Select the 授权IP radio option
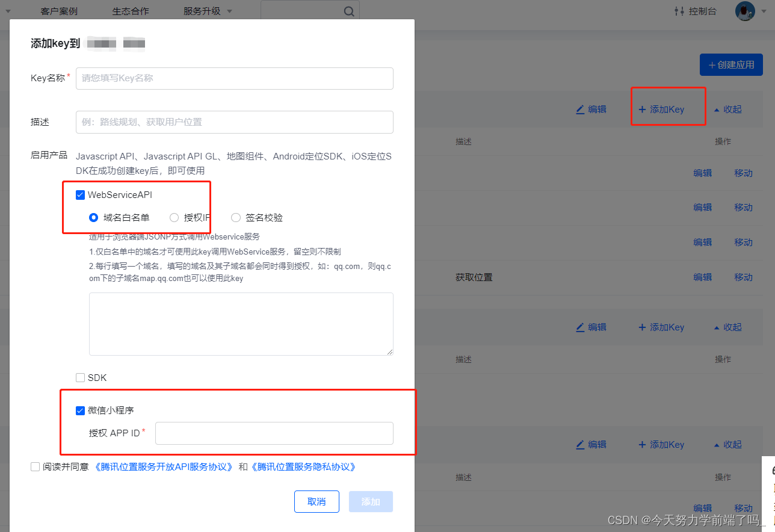This screenshot has width=775, height=532. click(x=174, y=218)
